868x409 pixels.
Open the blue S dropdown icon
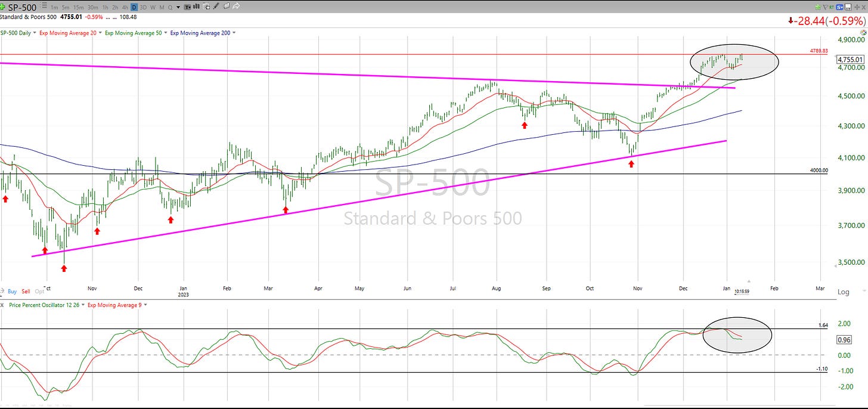pyautogui.click(x=839, y=7)
